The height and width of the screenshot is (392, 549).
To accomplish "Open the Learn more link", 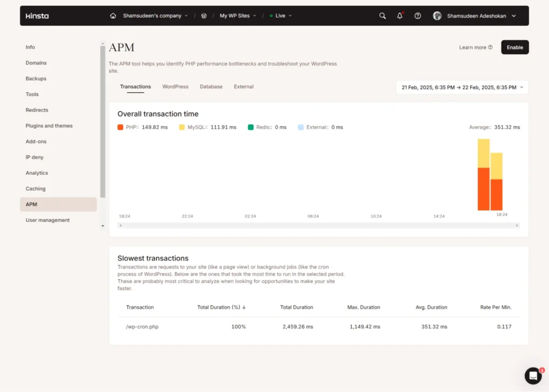I will [x=475, y=47].
